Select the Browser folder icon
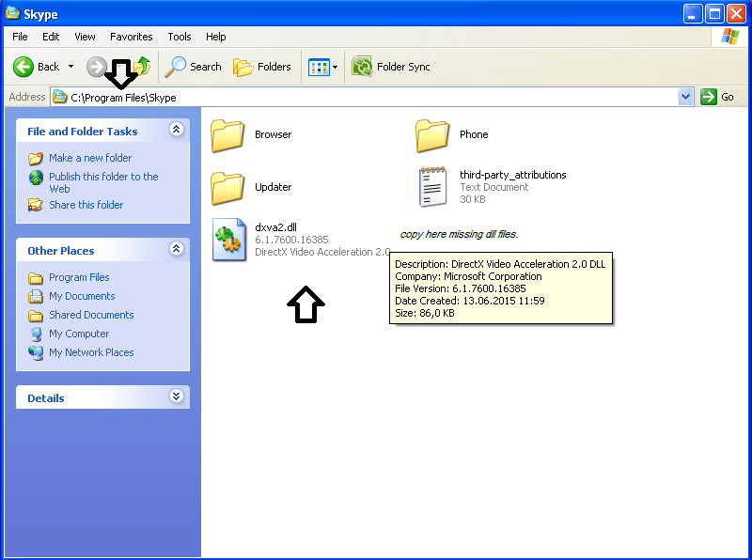Image resolution: width=752 pixels, height=560 pixels. pyautogui.click(x=227, y=135)
